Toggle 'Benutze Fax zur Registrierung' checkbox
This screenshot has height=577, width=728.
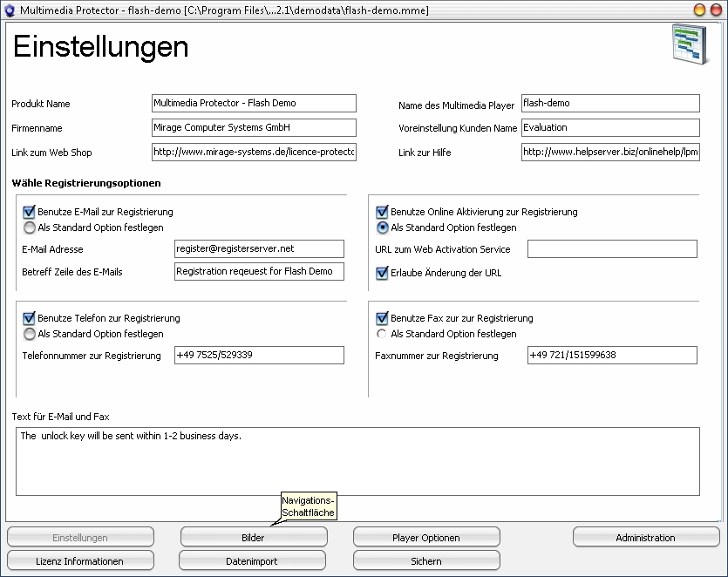tap(382, 318)
